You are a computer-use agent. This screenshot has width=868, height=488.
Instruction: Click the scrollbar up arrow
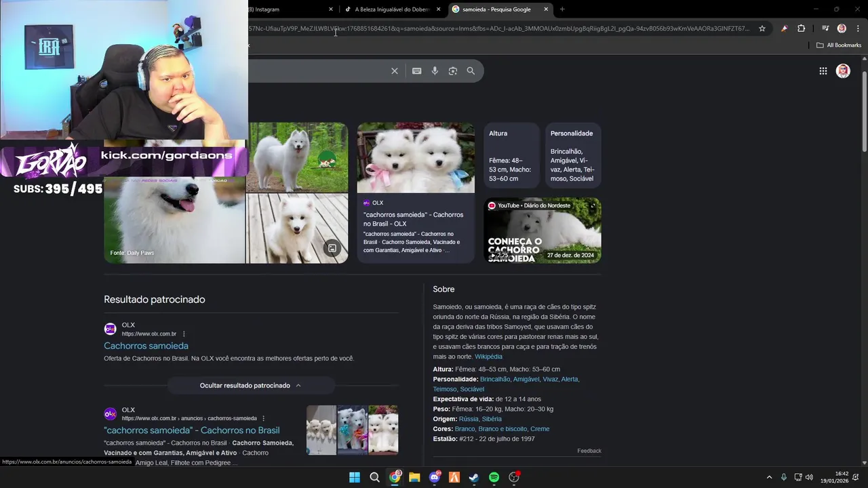coord(864,58)
